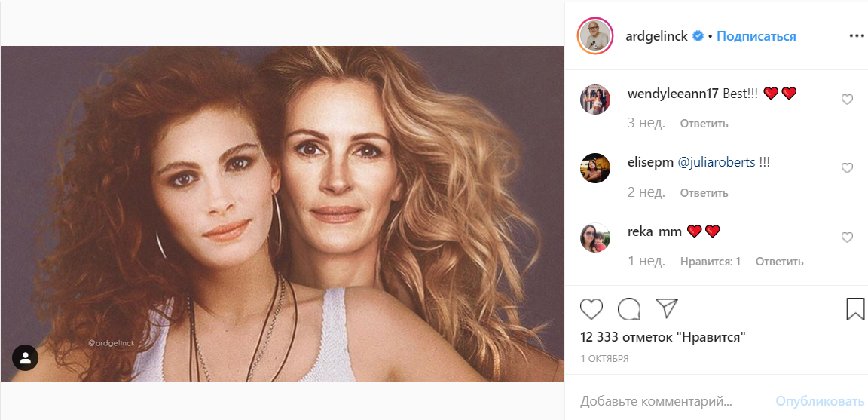Show tagged people on the photo
The width and height of the screenshot is (868, 420).
tap(25, 358)
